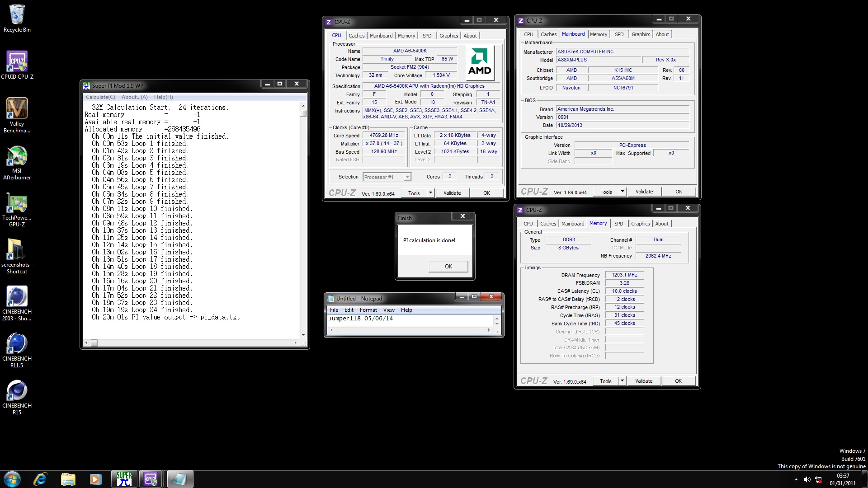Click Super PI title bar icon
The width and height of the screenshot is (868, 488).
[x=86, y=85]
